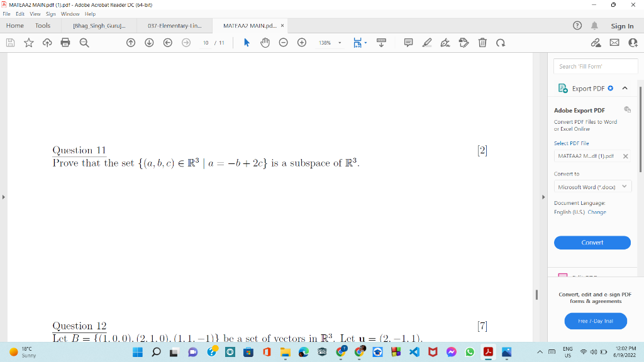The width and height of the screenshot is (644, 362).
Task: Collapse the right-hand tools pane
Action: coord(543,197)
